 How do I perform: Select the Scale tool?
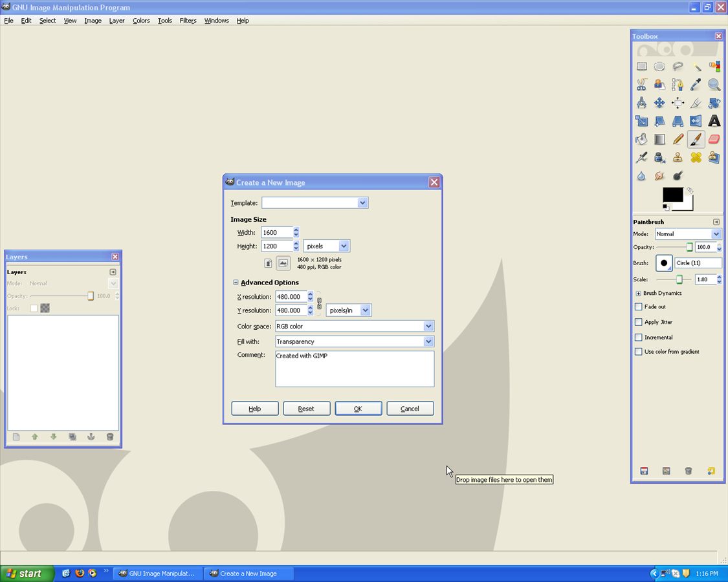(641, 121)
